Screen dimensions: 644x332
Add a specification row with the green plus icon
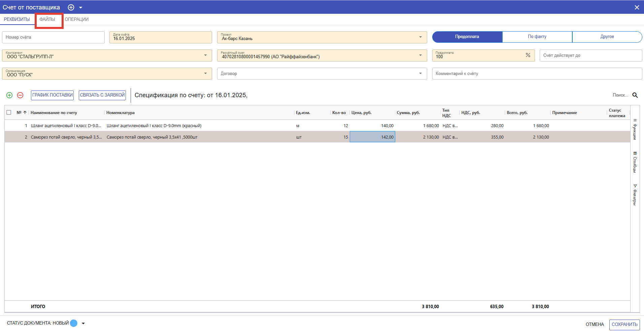click(x=9, y=95)
